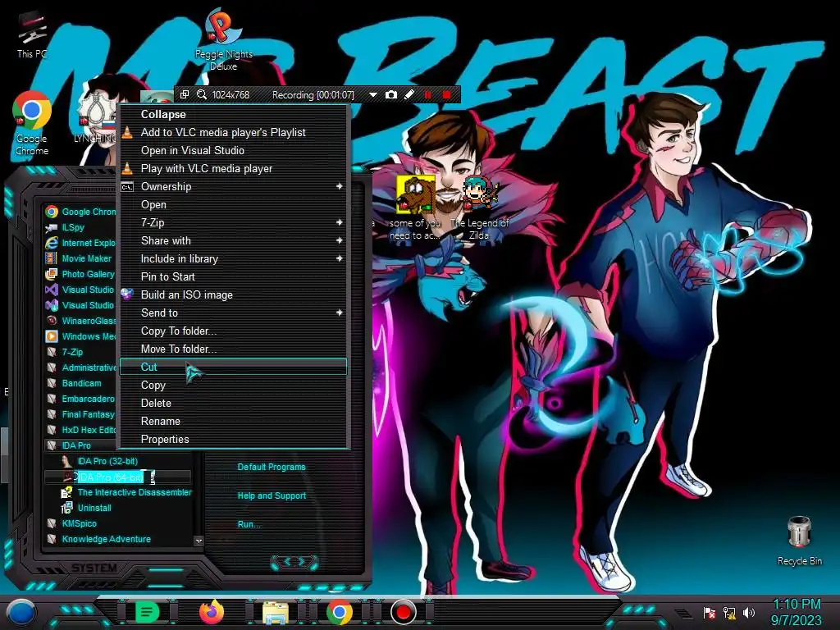Click the recorder screenshot camera icon
The image size is (840, 630).
point(391,95)
